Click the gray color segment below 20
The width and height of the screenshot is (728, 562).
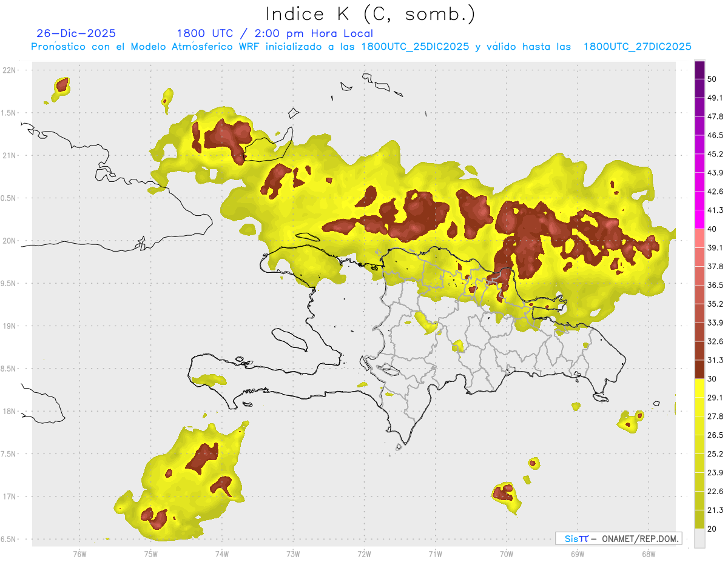coord(700,538)
